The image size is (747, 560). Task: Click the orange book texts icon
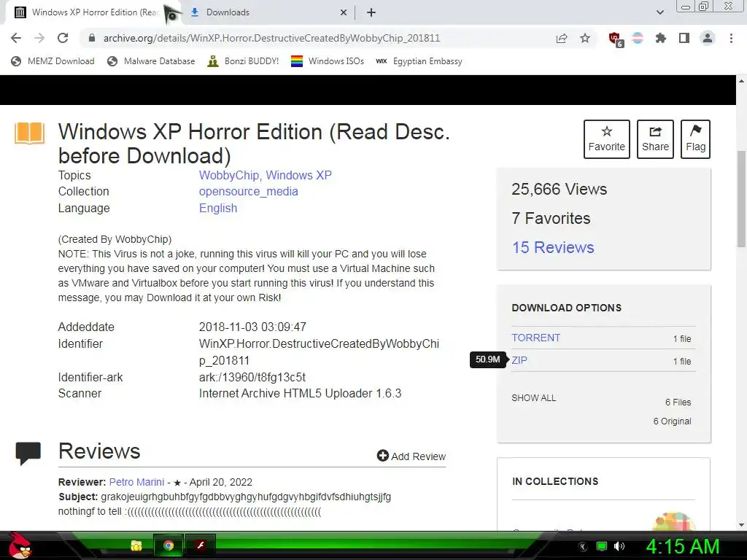point(29,133)
